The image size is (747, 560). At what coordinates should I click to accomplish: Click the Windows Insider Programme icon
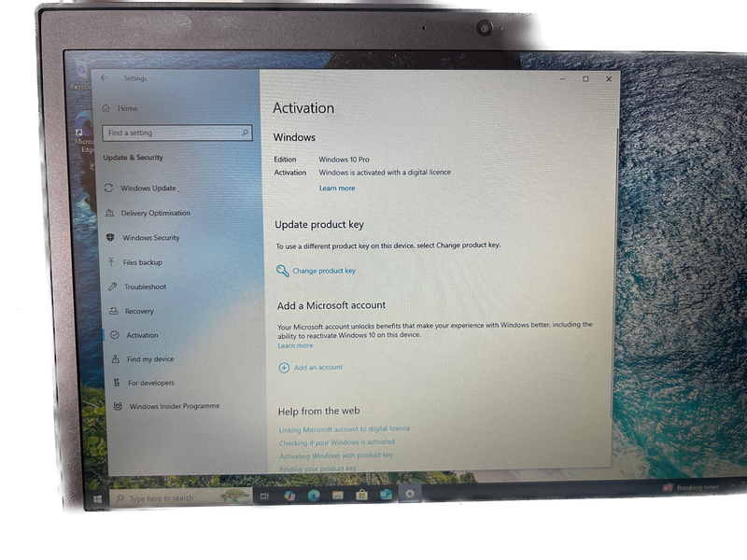pos(118,406)
